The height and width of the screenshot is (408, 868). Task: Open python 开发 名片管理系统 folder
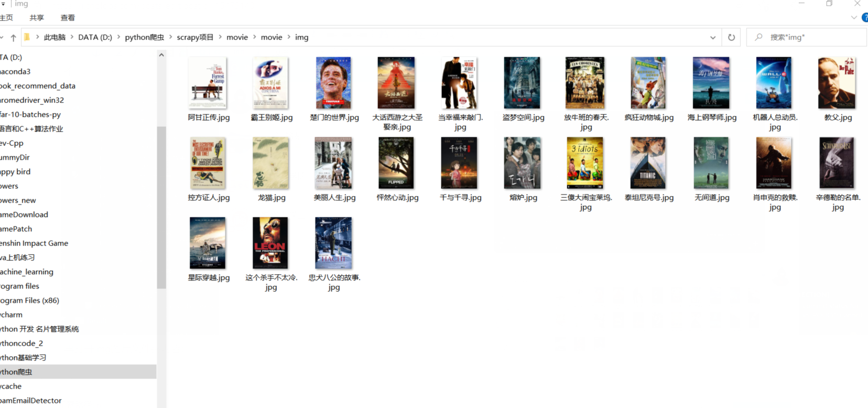point(39,329)
